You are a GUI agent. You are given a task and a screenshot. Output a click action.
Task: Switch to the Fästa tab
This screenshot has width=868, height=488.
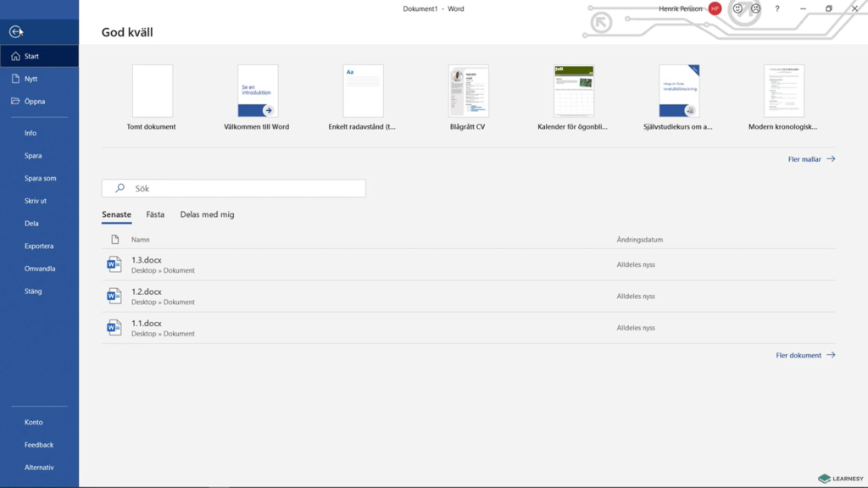[x=155, y=214]
